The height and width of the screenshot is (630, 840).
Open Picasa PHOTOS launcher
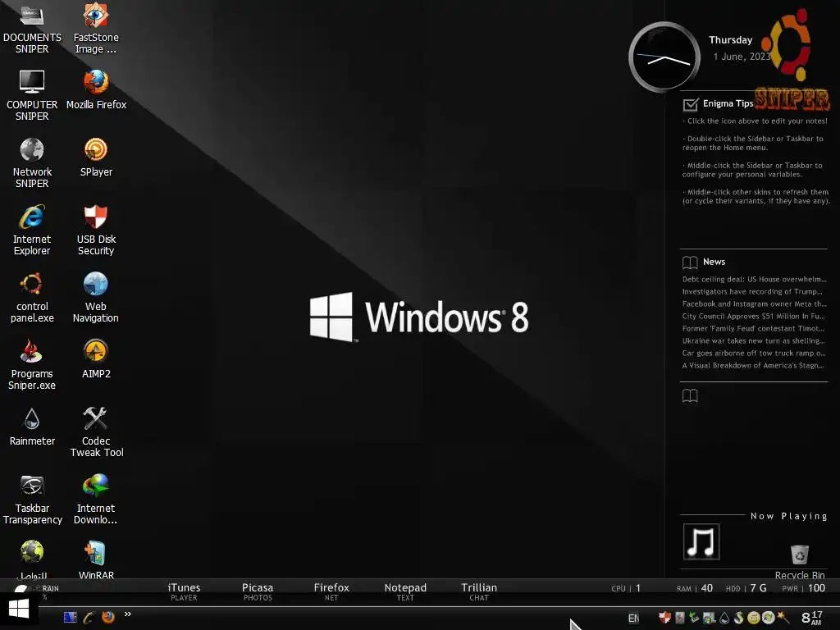[258, 591]
